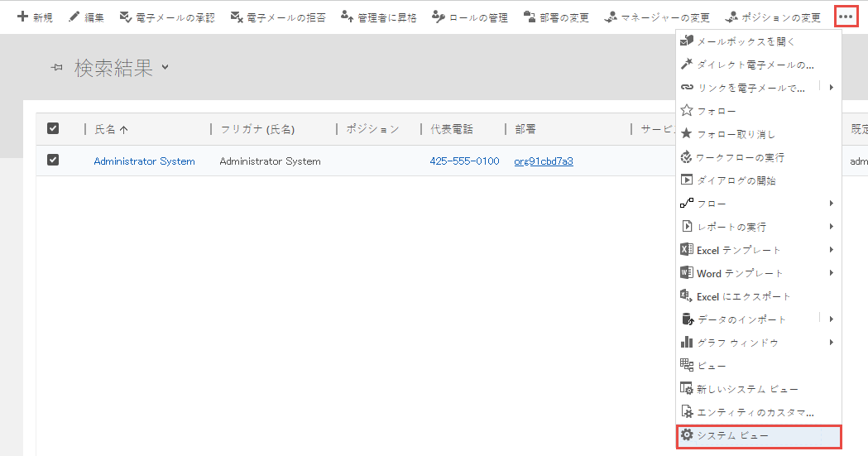Screen dimensions: 868x456
Task: Click the ポジションの変更 icon
Action: [x=731, y=17]
